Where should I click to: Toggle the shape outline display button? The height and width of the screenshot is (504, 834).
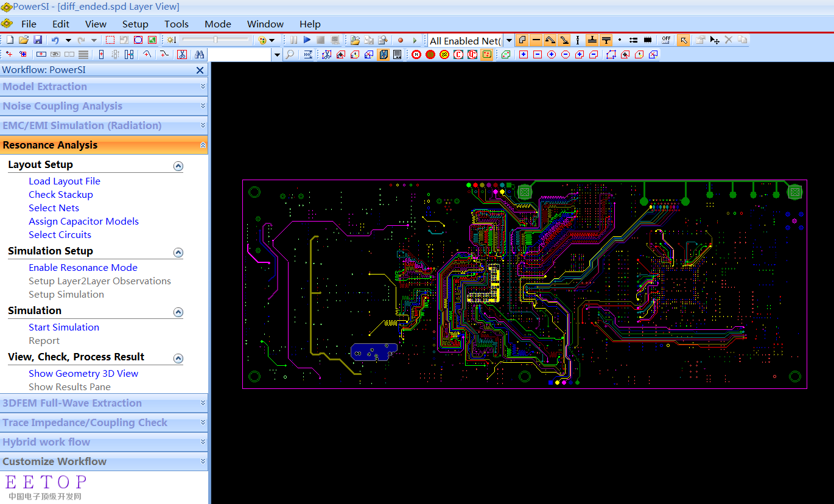[x=522, y=40]
